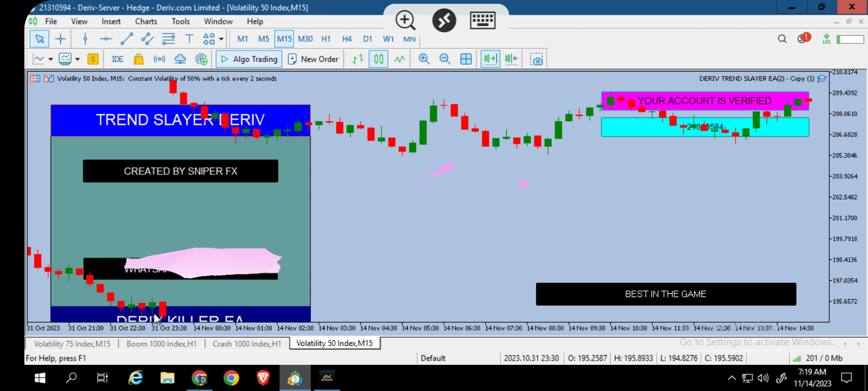
Task: Activate the crosshair tool
Action: [60, 39]
